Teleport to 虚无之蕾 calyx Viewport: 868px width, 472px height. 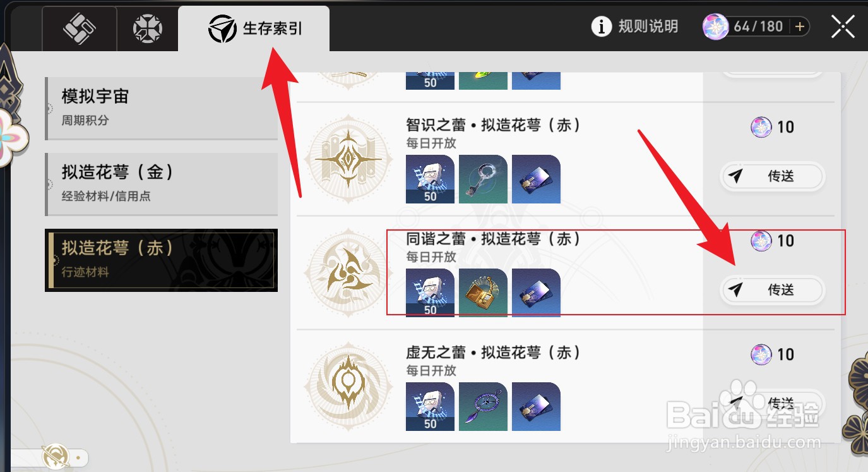[x=772, y=402]
